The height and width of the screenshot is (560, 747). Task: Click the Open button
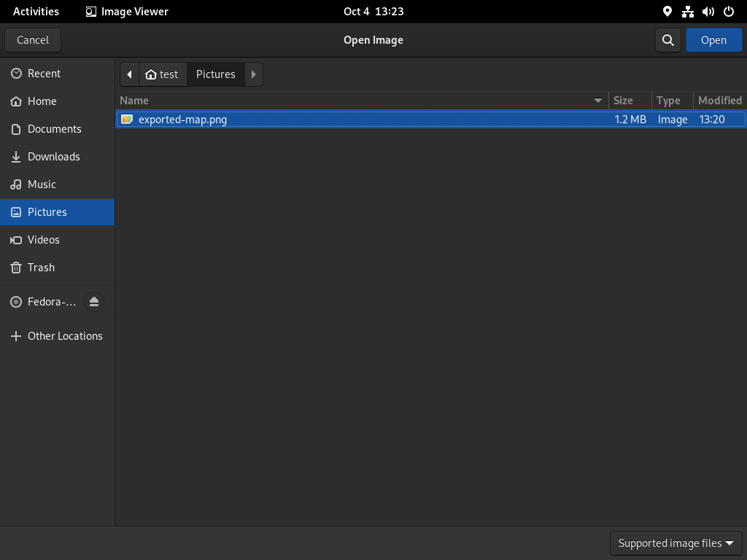[x=713, y=40]
